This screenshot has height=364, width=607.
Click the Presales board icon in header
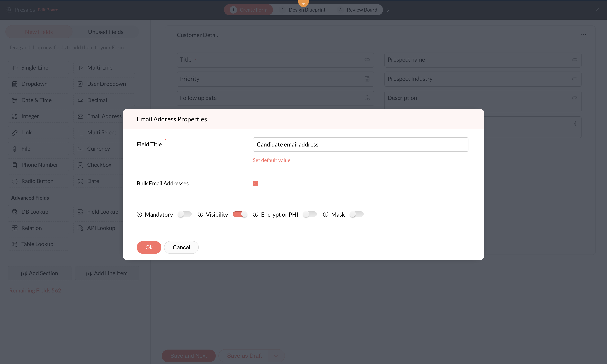pyautogui.click(x=9, y=10)
